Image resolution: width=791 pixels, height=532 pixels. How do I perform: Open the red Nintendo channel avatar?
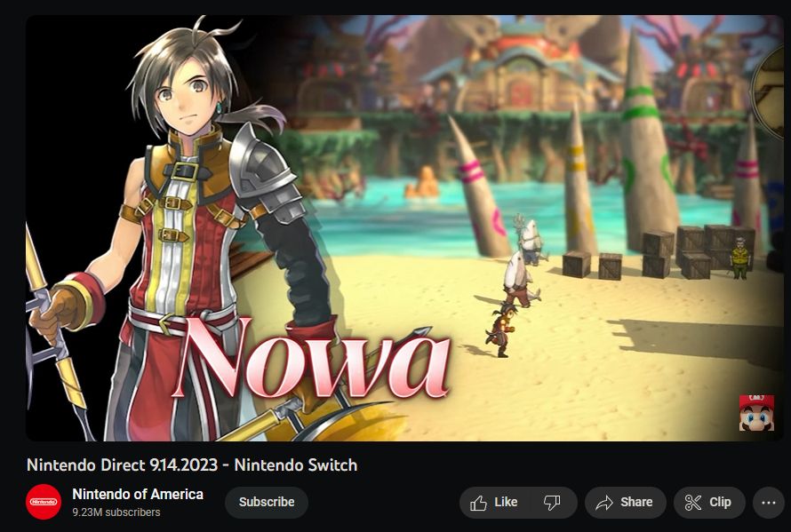pos(44,502)
